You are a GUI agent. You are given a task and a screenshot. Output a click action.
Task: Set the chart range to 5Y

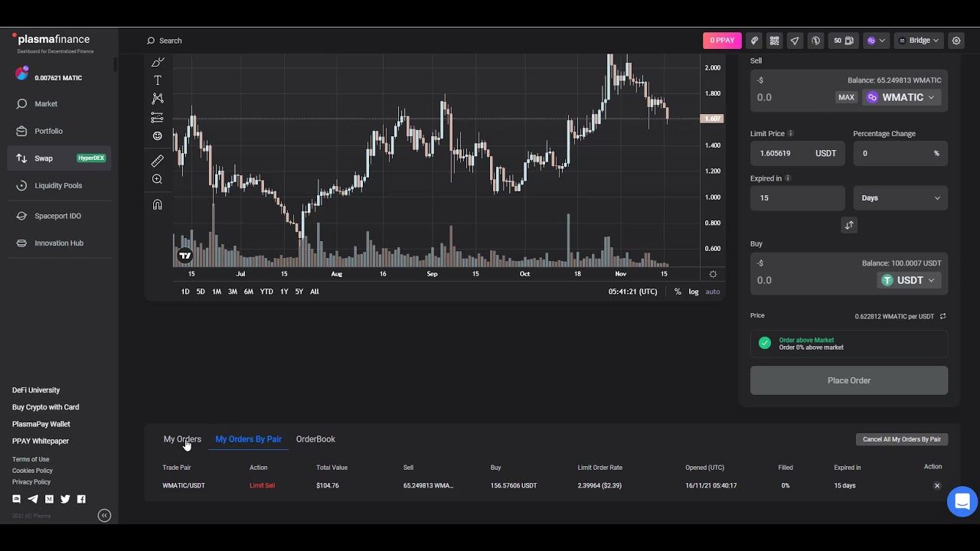tap(299, 292)
